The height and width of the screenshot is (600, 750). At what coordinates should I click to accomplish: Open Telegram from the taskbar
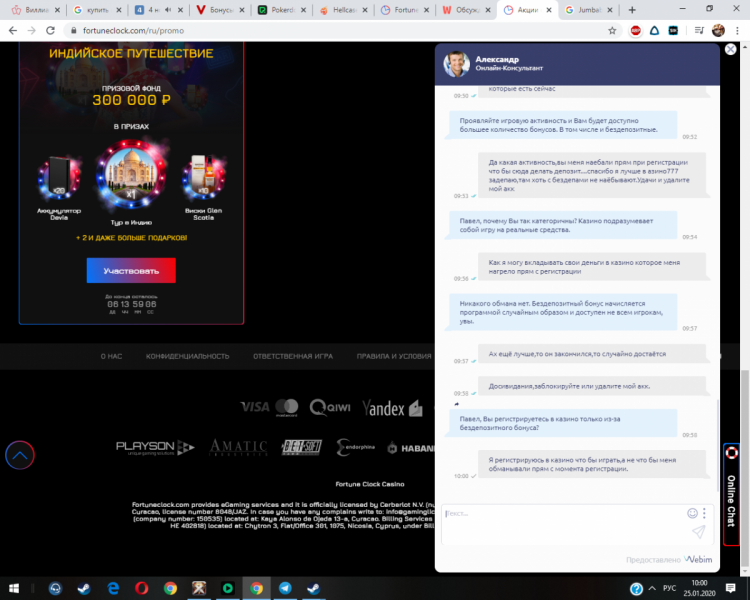(285, 588)
